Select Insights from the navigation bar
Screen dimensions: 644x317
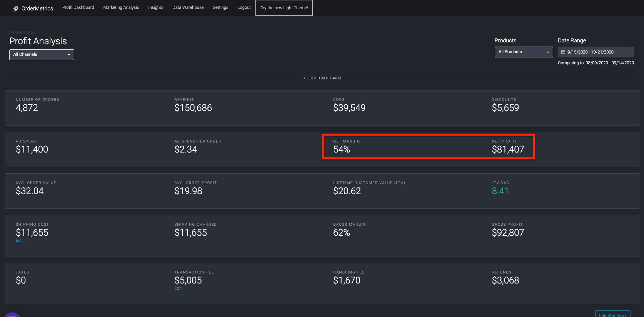pos(155,8)
